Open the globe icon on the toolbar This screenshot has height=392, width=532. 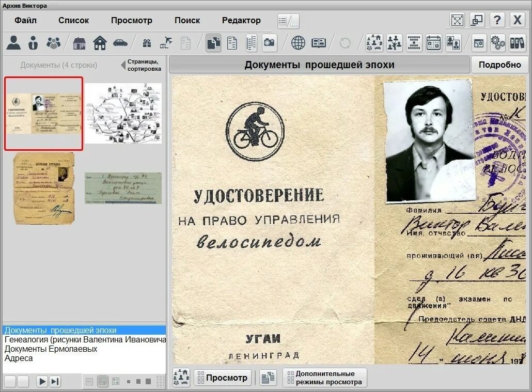[x=298, y=43]
